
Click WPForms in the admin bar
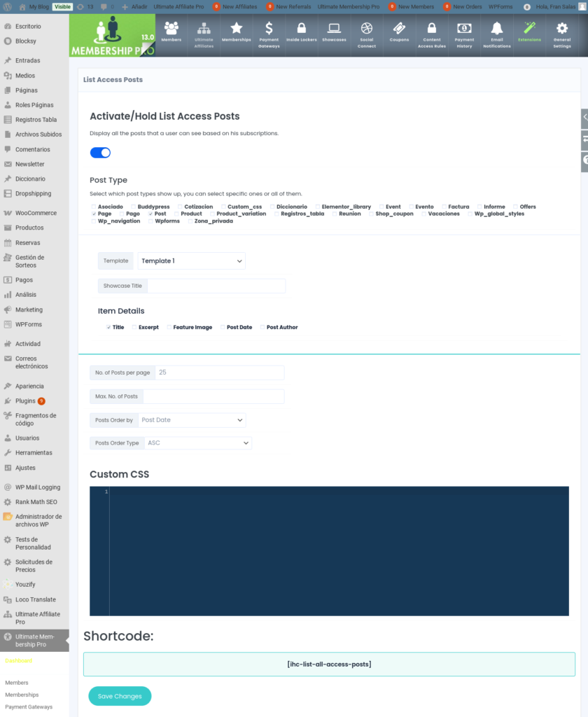[x=500, y=7]
